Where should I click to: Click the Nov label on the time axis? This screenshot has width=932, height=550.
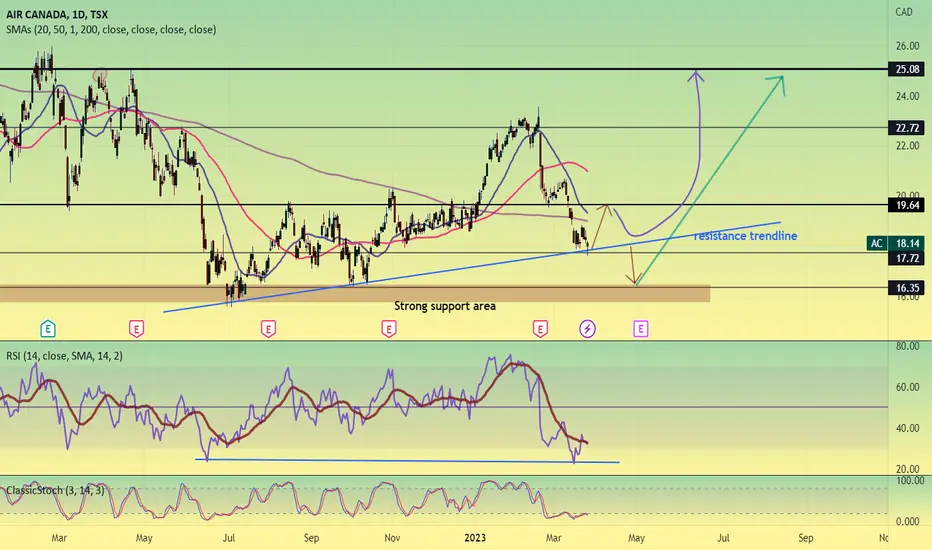[x=392, y=538]
